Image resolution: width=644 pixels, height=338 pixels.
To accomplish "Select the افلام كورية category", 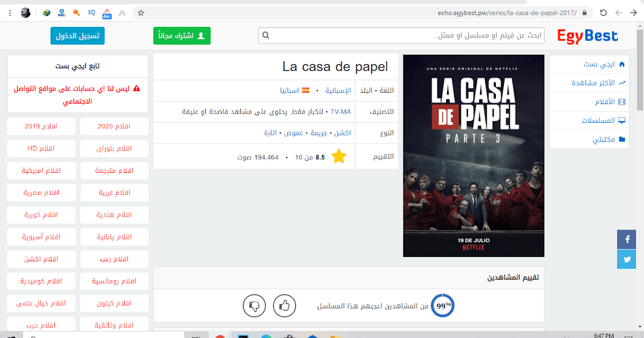I will click(x=41, y=215).
